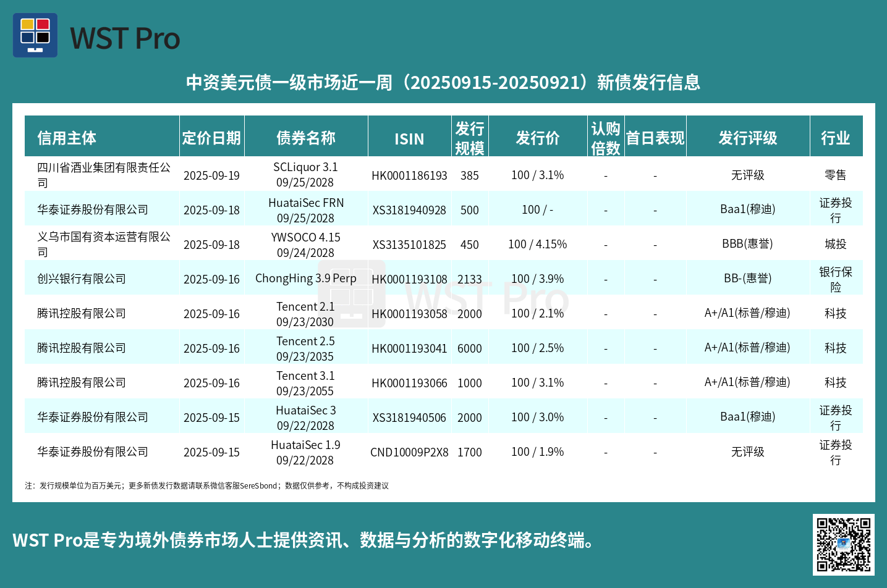
Task: Click bond name HuataiSec 3 09/22/2028
Action: pos(305,418)
